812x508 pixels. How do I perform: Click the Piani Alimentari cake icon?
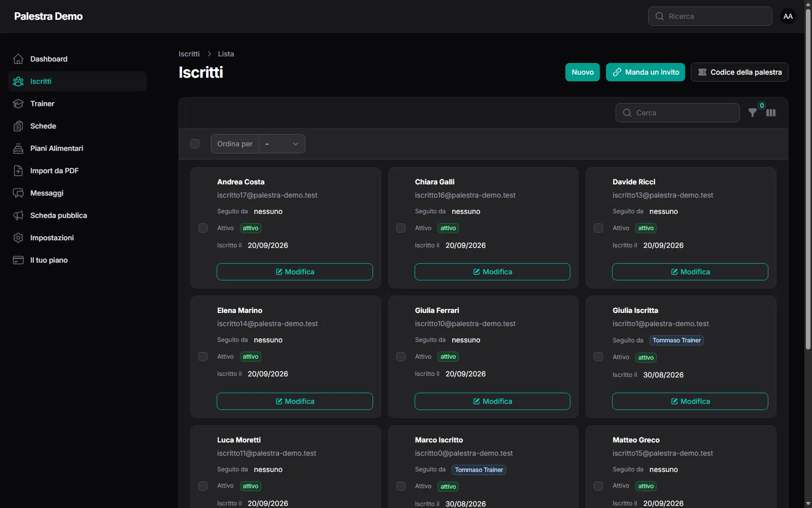pos(18,148)
